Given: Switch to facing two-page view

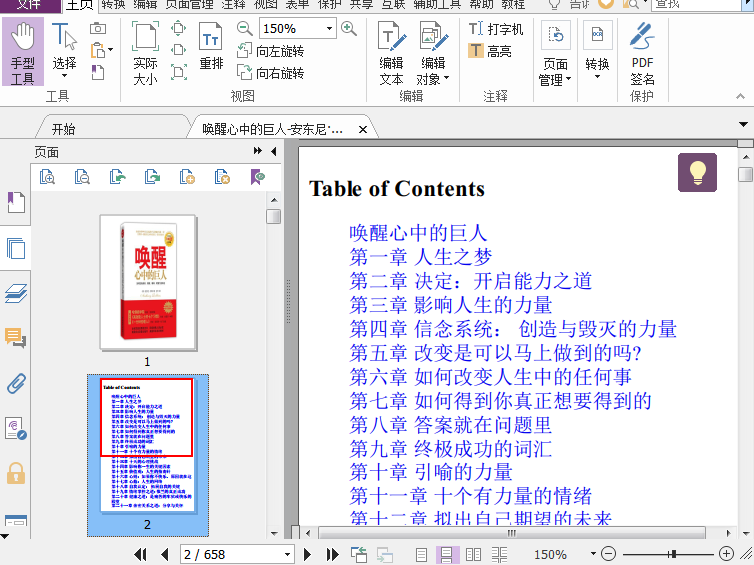Looking at the screenshot, I should (471, 554).
